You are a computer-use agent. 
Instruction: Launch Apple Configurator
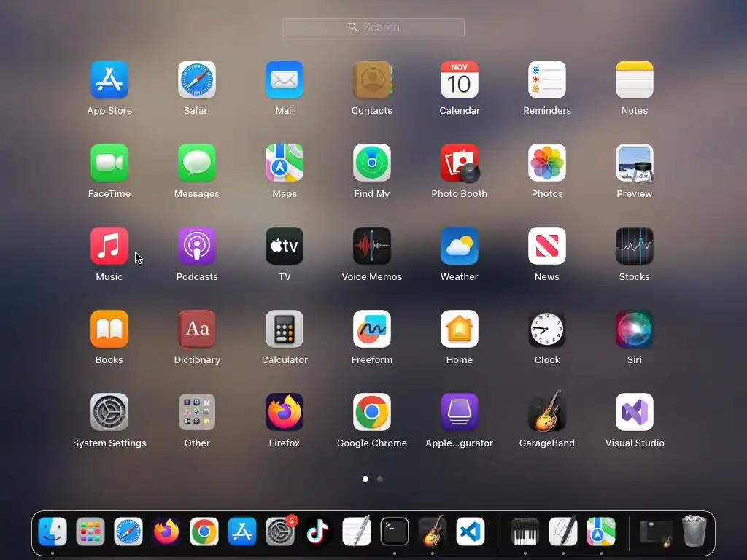[460, 412]
